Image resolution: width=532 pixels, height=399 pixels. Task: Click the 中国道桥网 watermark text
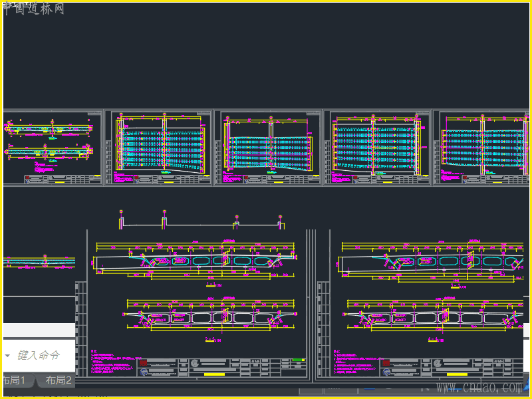click(x=33, y=9)
